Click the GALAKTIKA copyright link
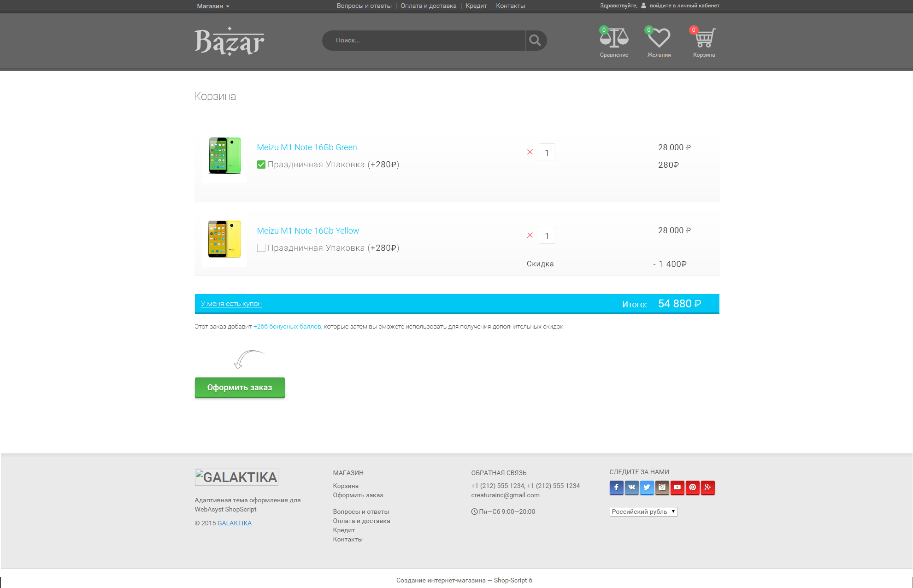The width and height of the screenshot is (913, 588). pos(235,523)
